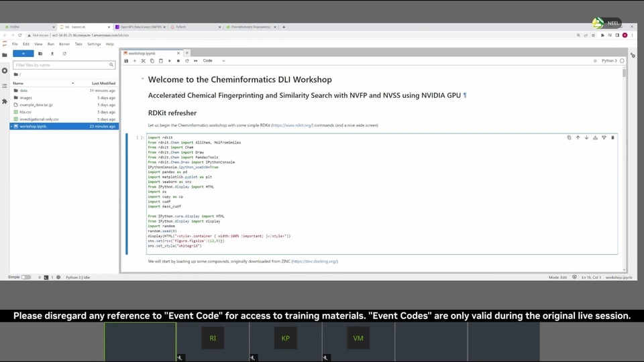Upload files using the upload icon
Viewport: 644px width, 362px height.
pos(52,54)
